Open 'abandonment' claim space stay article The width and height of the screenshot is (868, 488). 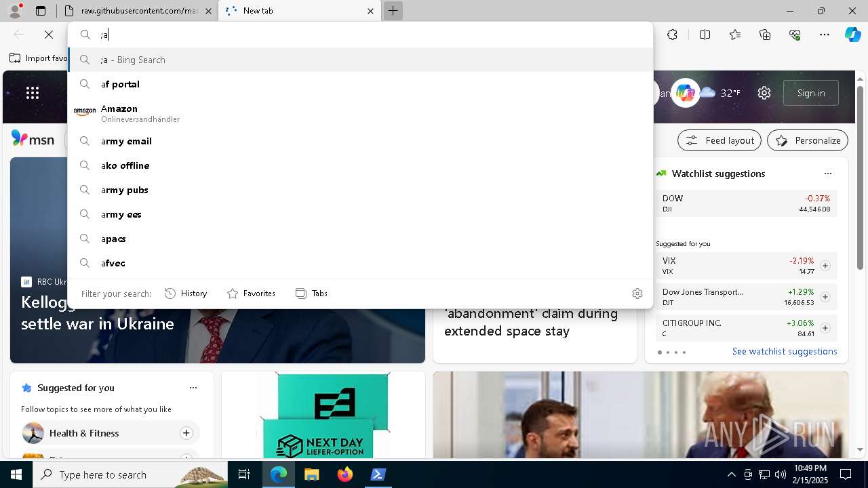(x=531, y=322)
